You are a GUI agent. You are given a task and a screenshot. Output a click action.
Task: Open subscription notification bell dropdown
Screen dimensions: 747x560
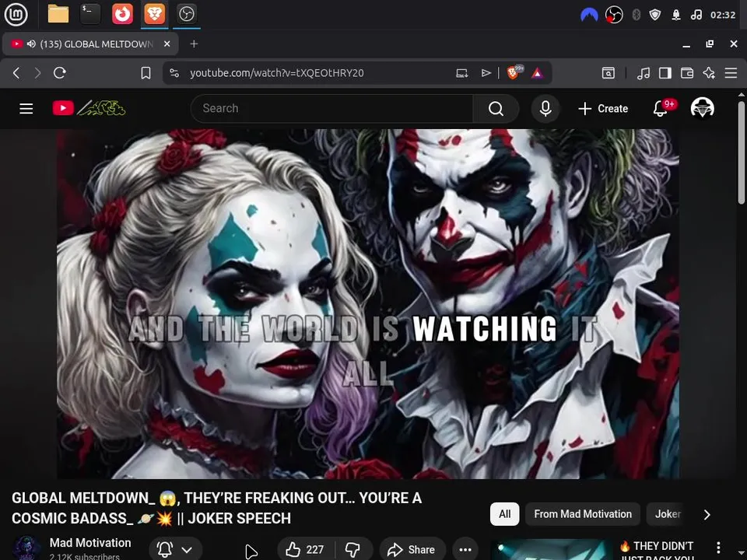click(175, 550)
